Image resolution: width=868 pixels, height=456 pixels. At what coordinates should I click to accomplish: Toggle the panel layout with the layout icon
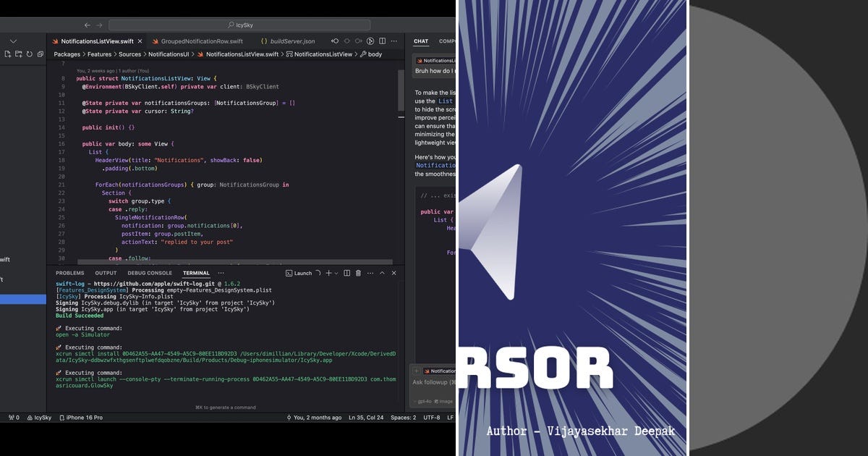381,41
